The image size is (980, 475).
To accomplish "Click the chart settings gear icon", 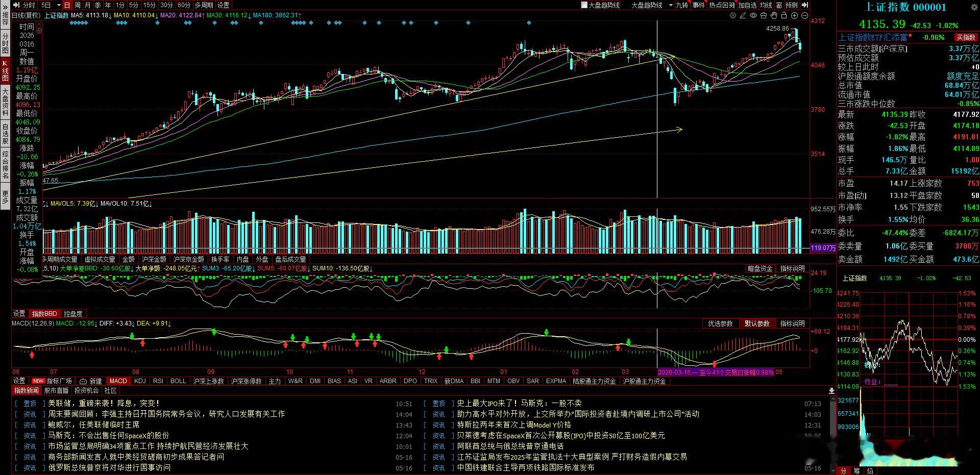I will (x=733, y=15).
